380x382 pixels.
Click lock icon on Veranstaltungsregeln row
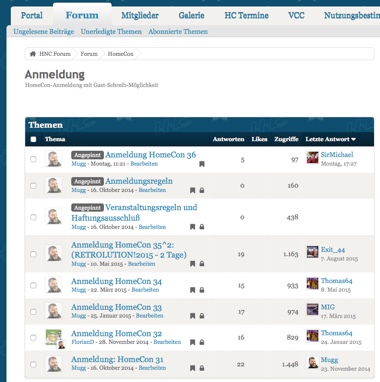point(202,227)
